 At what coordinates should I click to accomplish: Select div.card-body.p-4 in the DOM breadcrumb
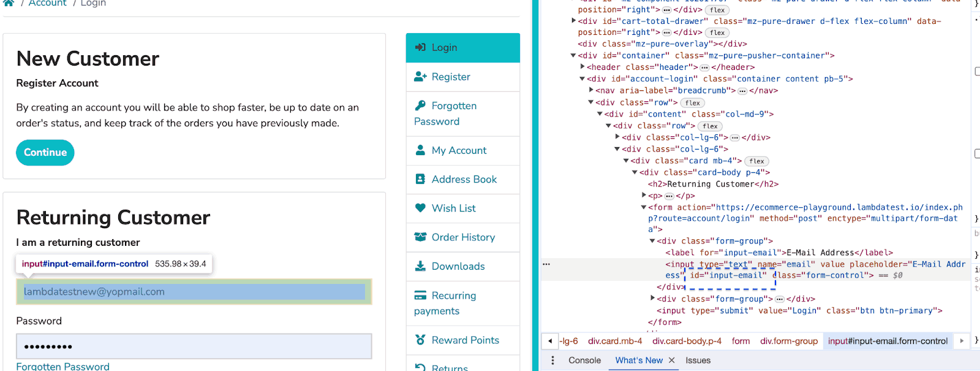687,341
